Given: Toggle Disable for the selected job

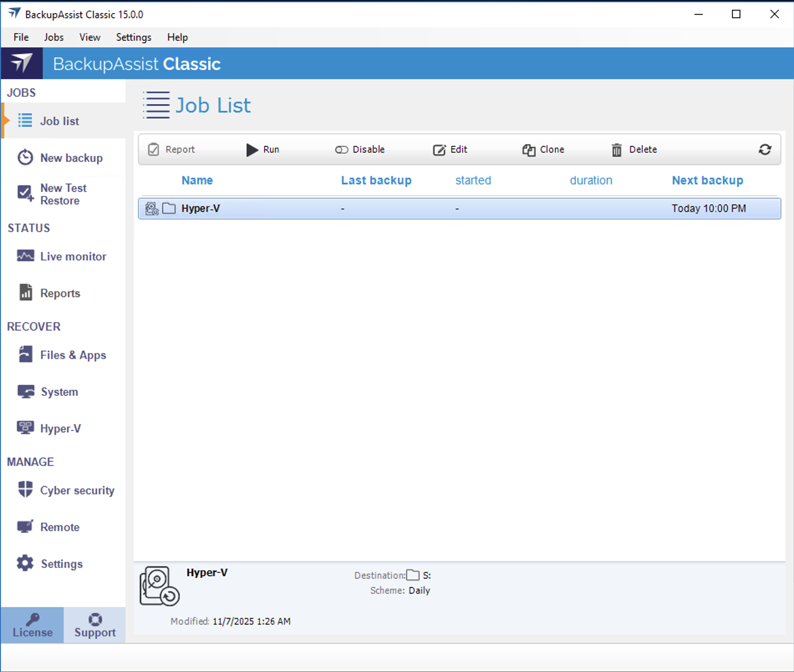Looking at the screenshot, I should tap(360, 150).
